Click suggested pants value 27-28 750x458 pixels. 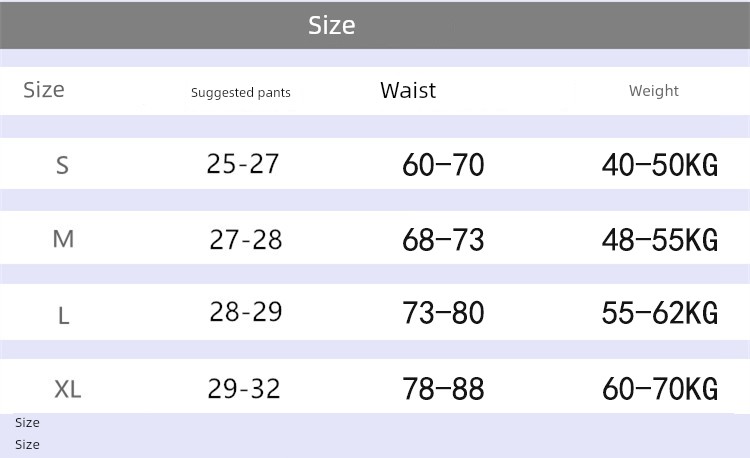246,240
